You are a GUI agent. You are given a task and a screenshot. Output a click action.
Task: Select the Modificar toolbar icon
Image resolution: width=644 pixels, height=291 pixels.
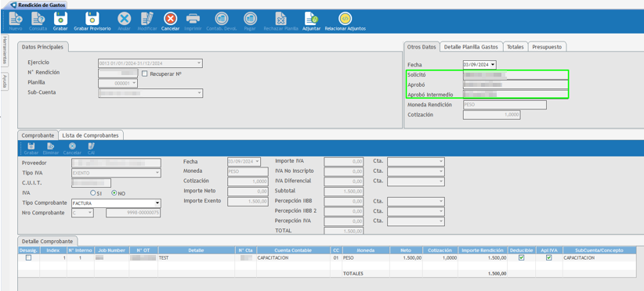[x=147, y=19]
